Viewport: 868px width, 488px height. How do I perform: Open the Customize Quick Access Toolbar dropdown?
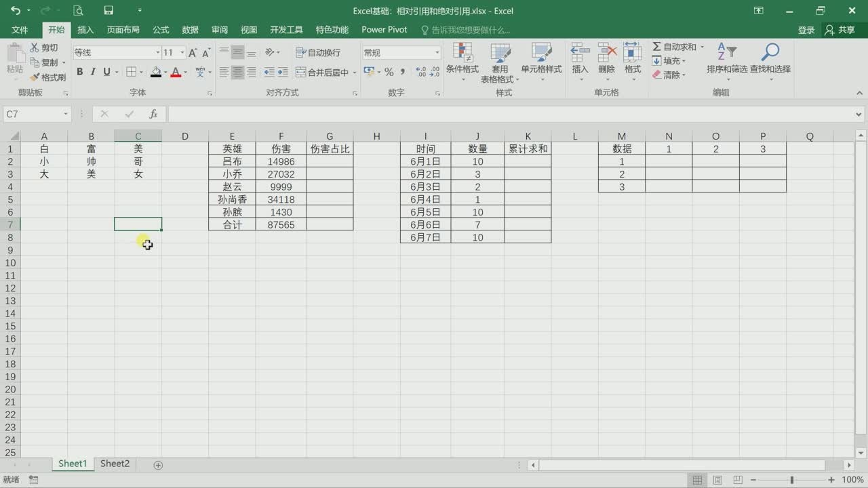(140, 10)
